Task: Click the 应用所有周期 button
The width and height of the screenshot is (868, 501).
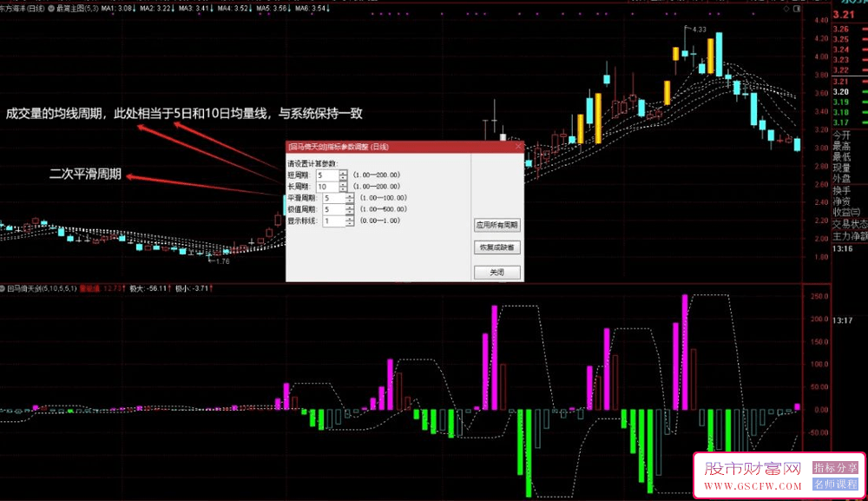Action: (x=497, y=225)
